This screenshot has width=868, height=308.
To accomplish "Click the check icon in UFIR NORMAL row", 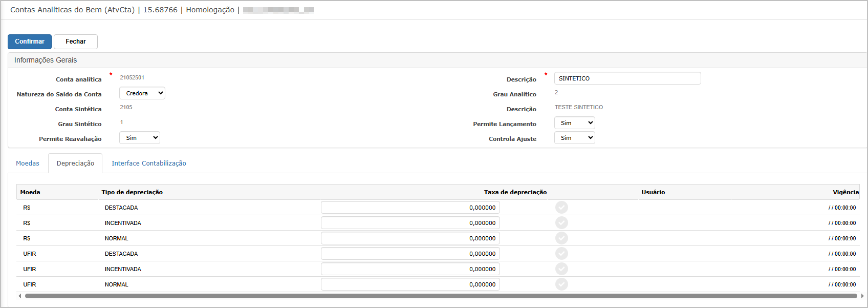I will tap(561, 284).
